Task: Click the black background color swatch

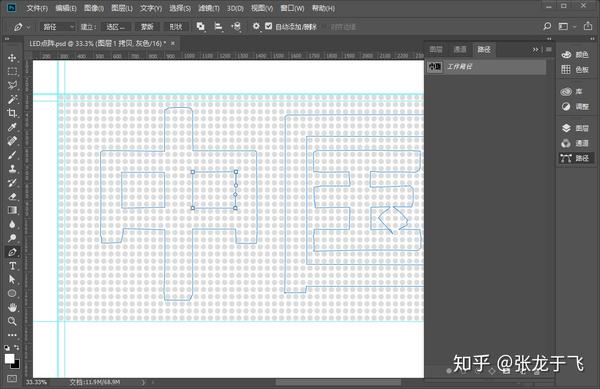Action: pos(16,365)
